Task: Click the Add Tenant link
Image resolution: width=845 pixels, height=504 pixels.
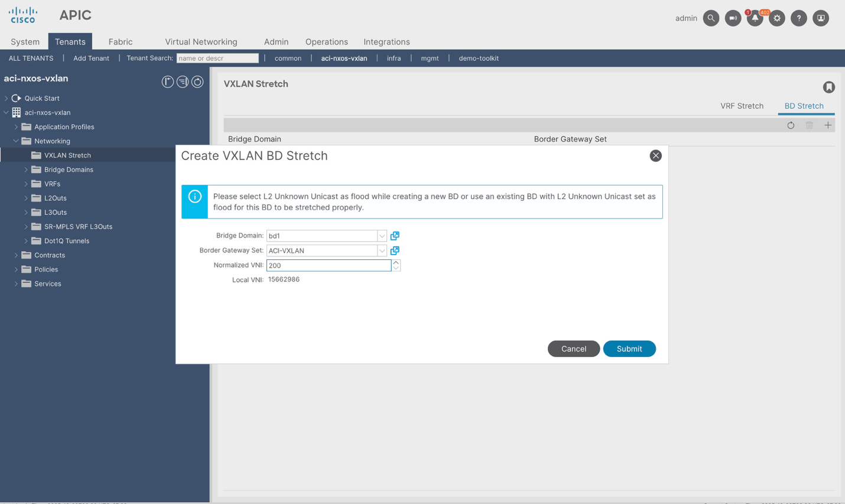Action: [x=91, y=58]
